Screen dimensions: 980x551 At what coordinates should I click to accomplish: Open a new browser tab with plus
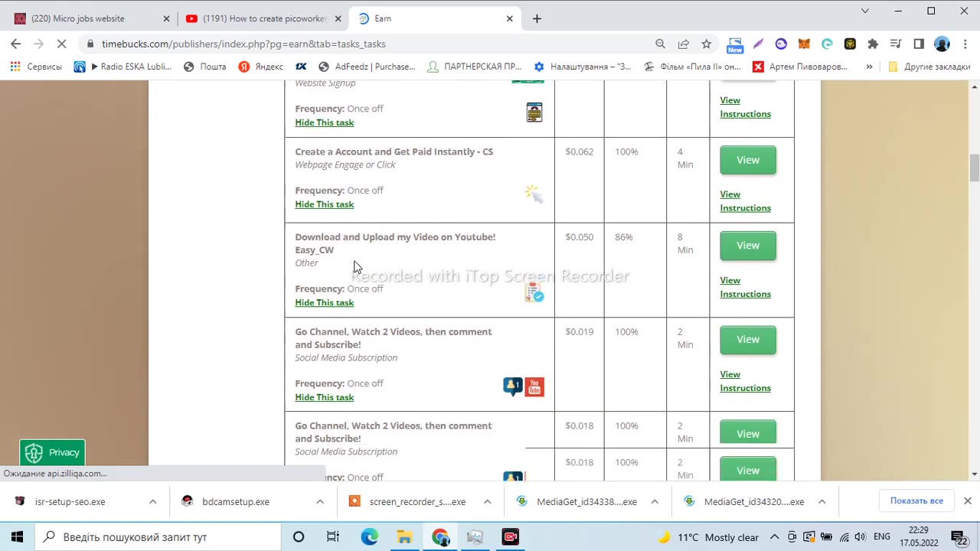pos(537,18)
